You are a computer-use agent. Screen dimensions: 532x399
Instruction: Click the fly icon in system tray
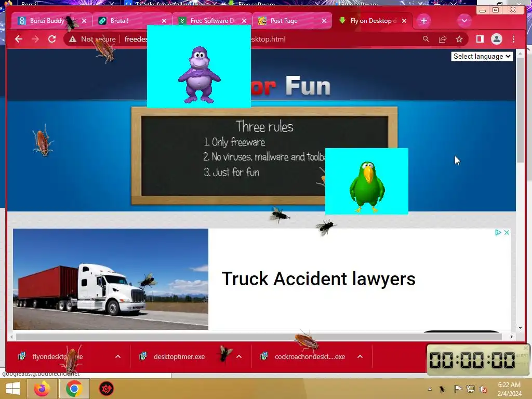pyautogui.click(x=442, y=389)
